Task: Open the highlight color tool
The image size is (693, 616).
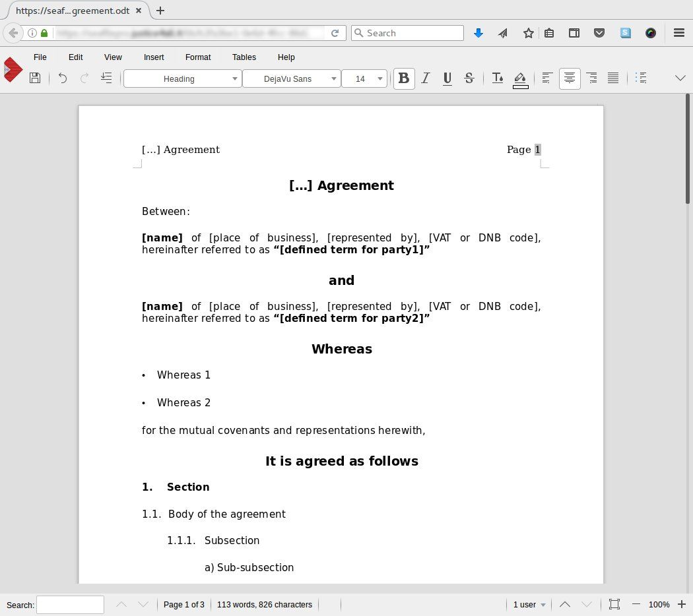Action: 520,80
